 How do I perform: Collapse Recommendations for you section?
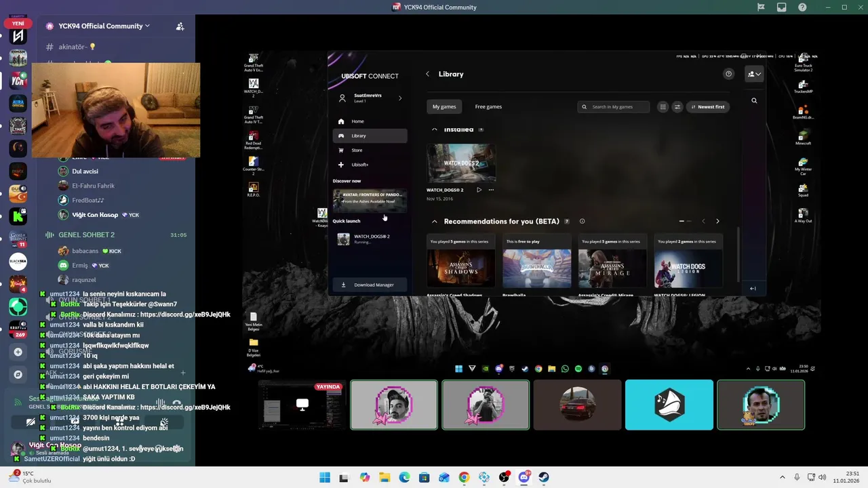click(x=435, y=221)
